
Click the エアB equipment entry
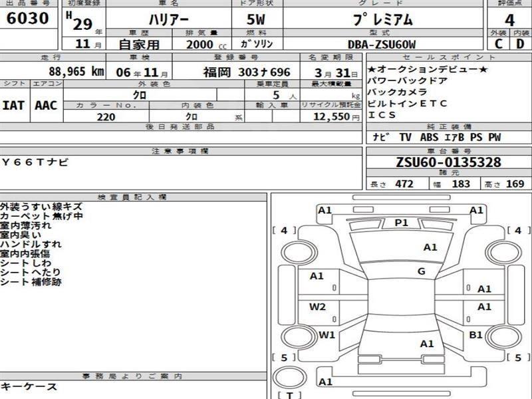click(x=454, y=137)
